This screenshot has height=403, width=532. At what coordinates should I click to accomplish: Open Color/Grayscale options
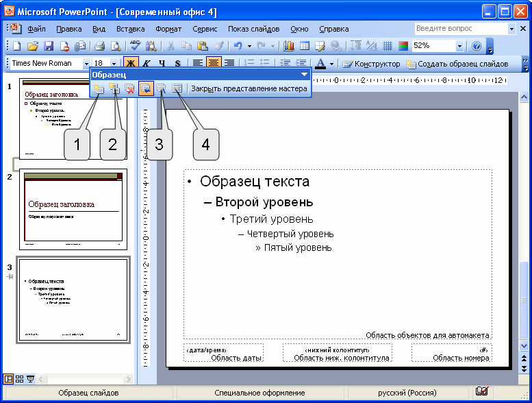pos(403,46)
